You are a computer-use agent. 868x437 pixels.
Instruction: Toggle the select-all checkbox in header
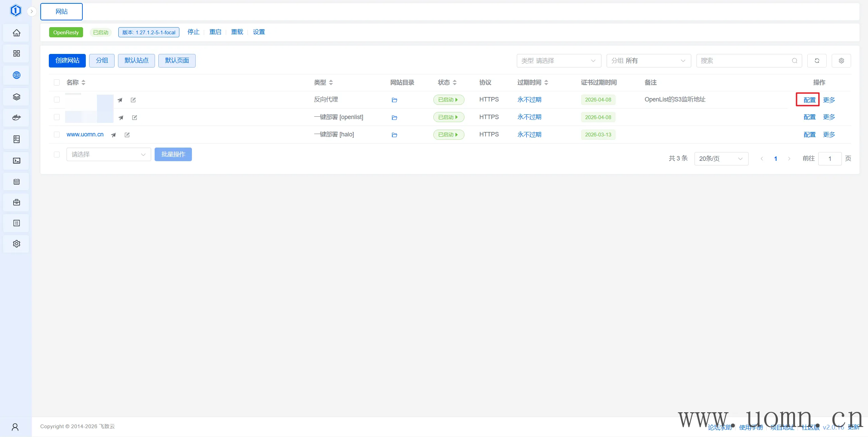(x=57, y=82)
